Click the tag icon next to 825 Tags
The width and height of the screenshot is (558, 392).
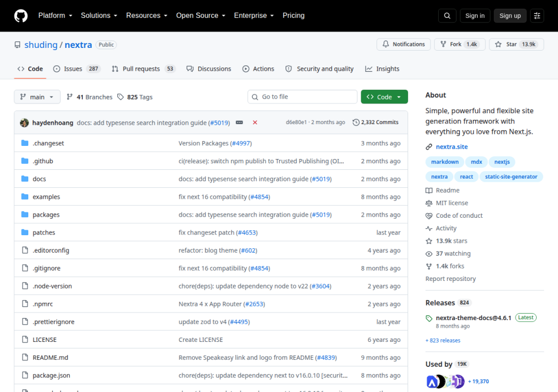pos(120,97)
